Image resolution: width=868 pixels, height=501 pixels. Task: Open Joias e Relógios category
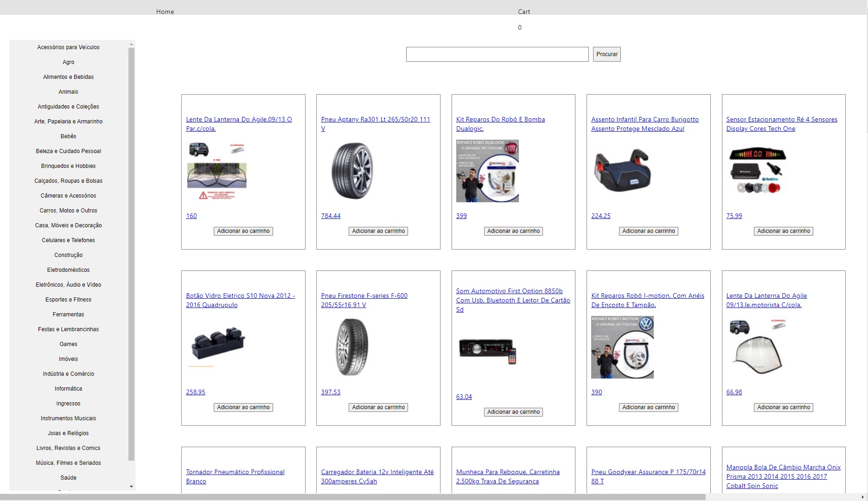click(x=68, y=433)
